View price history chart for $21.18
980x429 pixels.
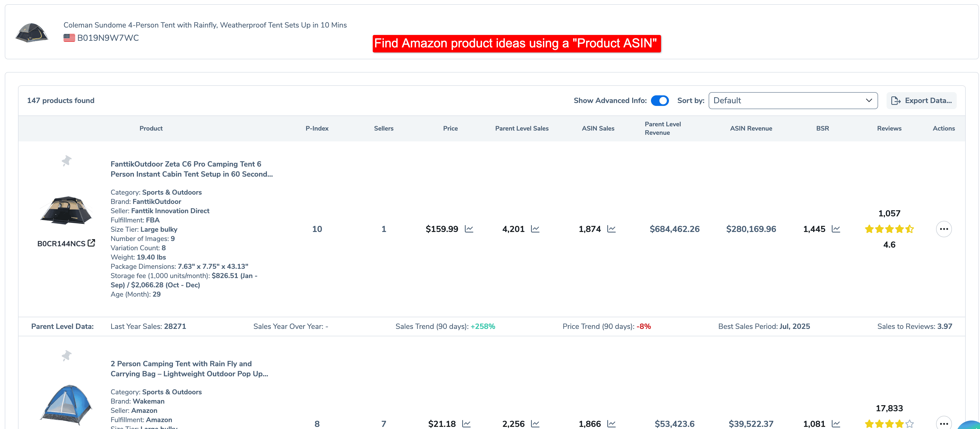click(x=466, y=424)
